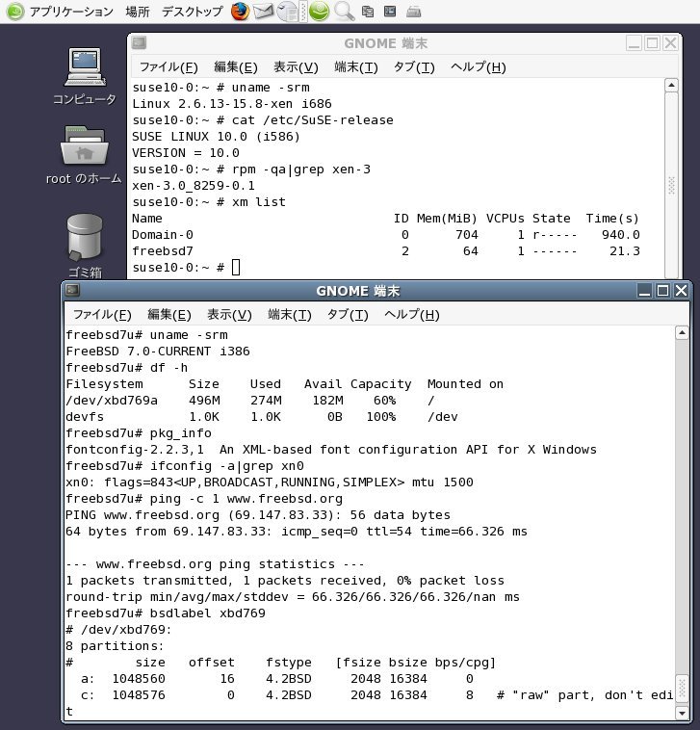Close the back GNOME 端末 window
The image size is (700, 730).
point(670,43)
